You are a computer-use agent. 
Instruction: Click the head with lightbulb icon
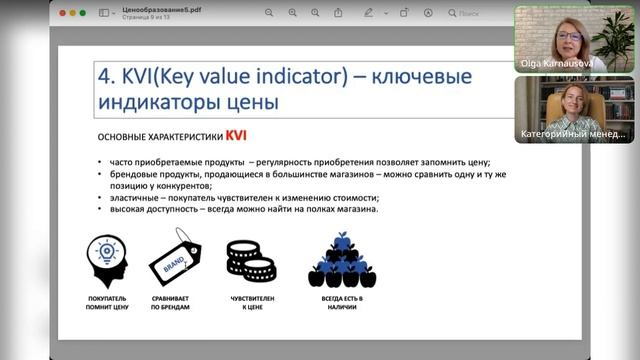tap(107, 261)
